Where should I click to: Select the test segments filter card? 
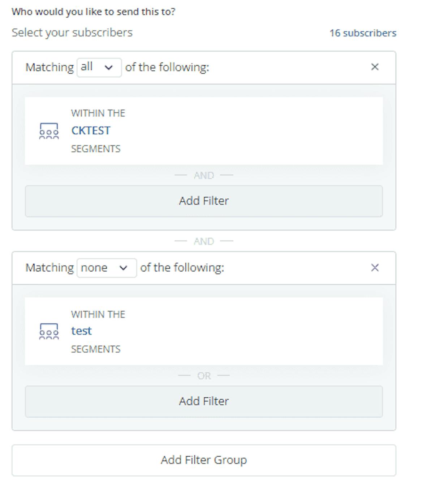pyautogui.click(x=204, y=331)
